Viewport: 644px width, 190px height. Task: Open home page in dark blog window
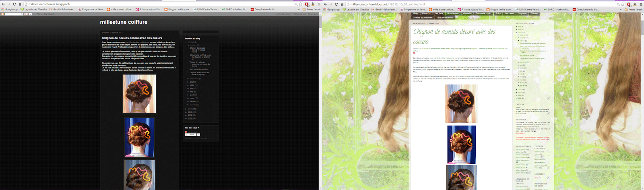click(x=20, y=4)
